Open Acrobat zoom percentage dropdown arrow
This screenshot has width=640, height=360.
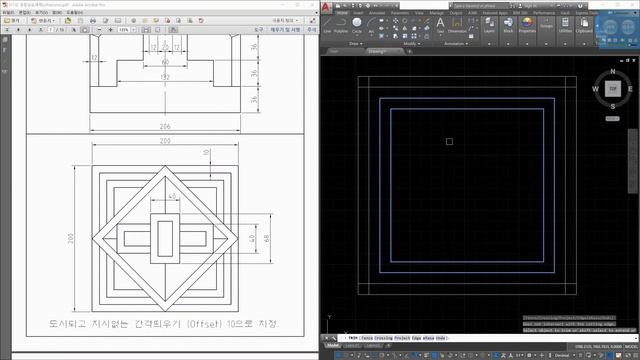[133, 30]
